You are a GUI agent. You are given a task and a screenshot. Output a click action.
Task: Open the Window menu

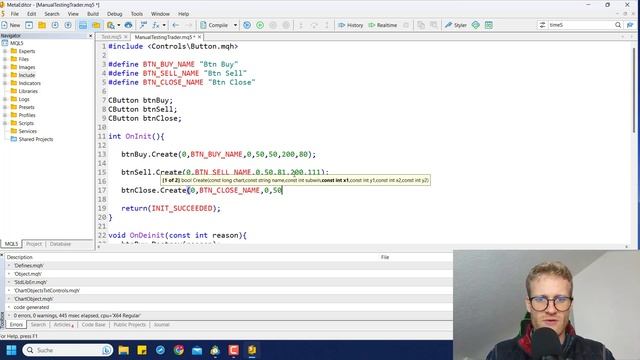(160, 14)
